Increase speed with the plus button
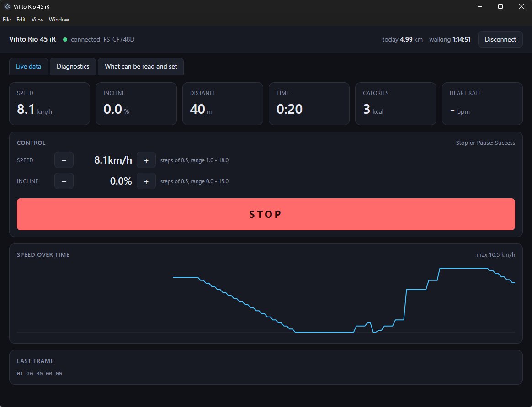The width and height of the screenshot is (532, 407). coord(146,160)
